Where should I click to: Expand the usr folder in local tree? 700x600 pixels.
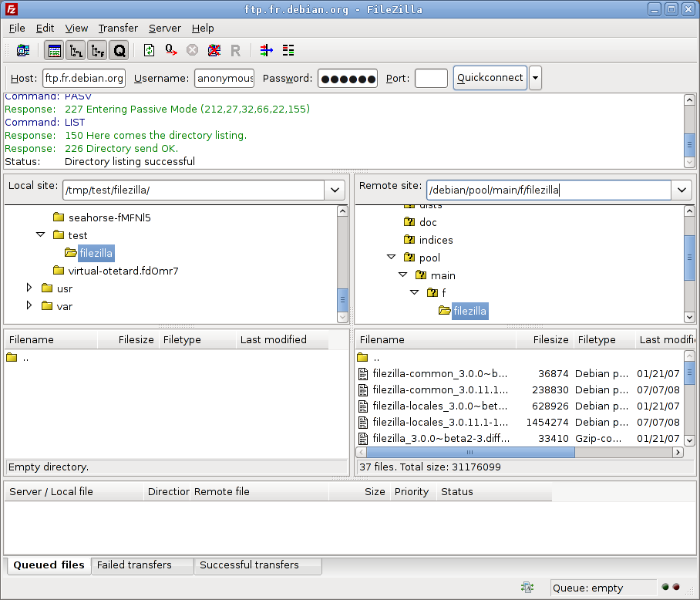tap(29, 288)
